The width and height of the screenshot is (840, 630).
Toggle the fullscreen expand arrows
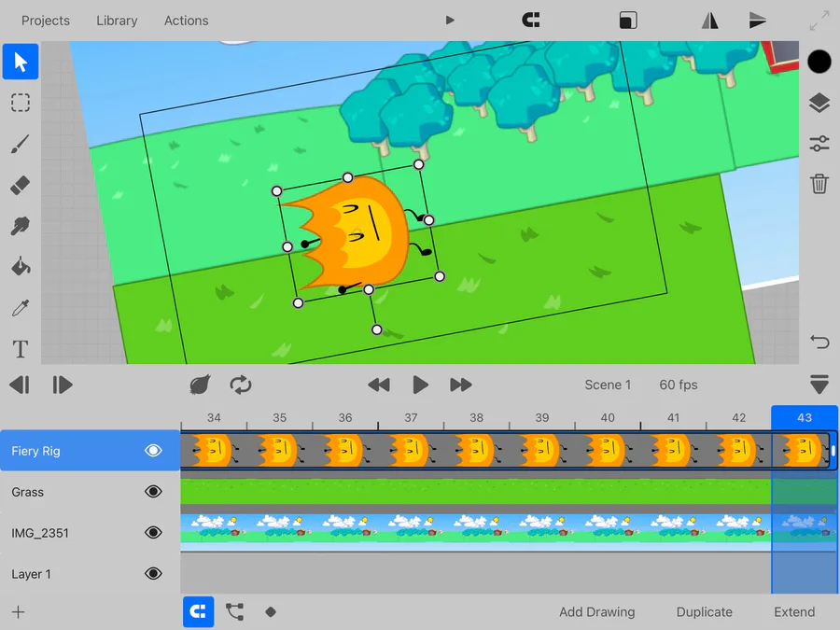819,21
